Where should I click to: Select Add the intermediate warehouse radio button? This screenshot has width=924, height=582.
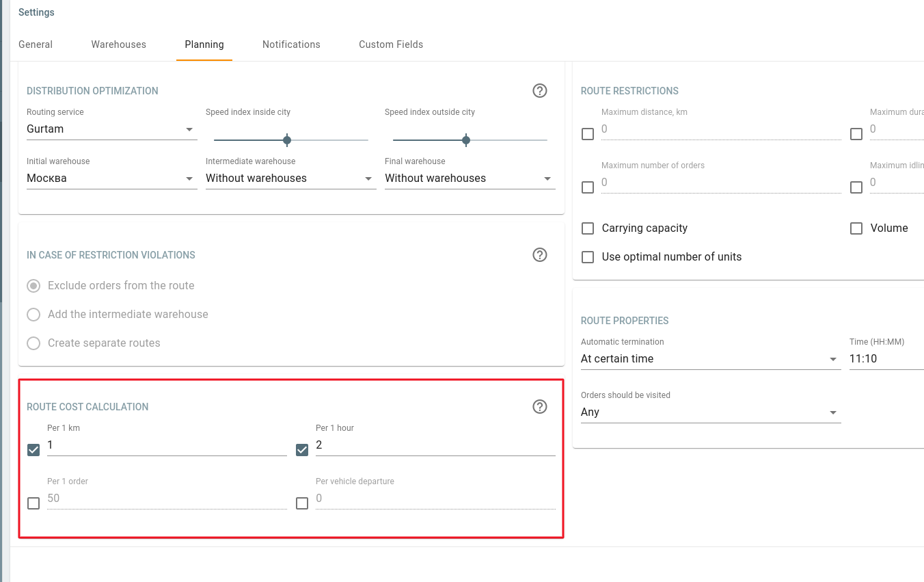click(33, 315)
